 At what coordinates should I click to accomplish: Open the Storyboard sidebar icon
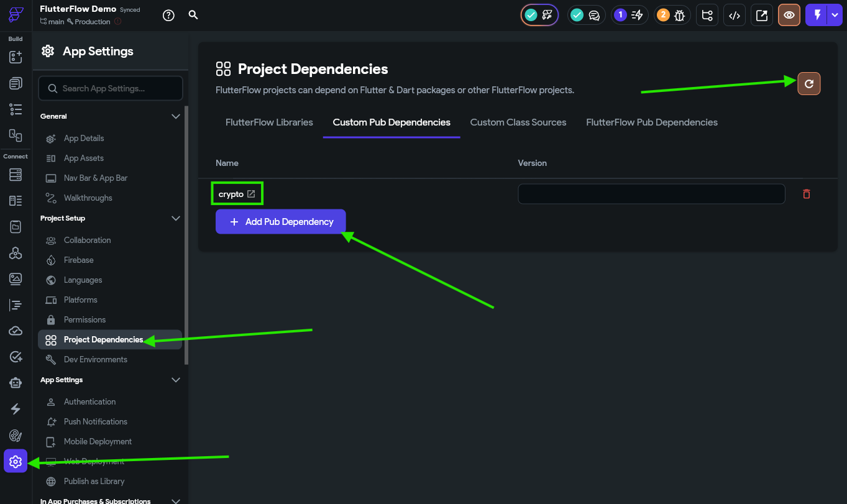coord(16,135)
